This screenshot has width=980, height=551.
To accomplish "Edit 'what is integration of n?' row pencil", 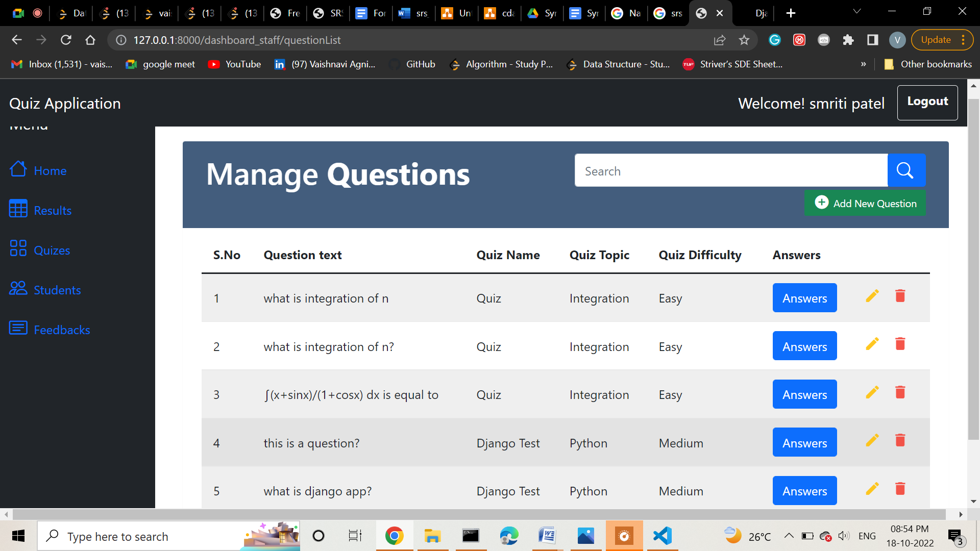I will point(872,344).
